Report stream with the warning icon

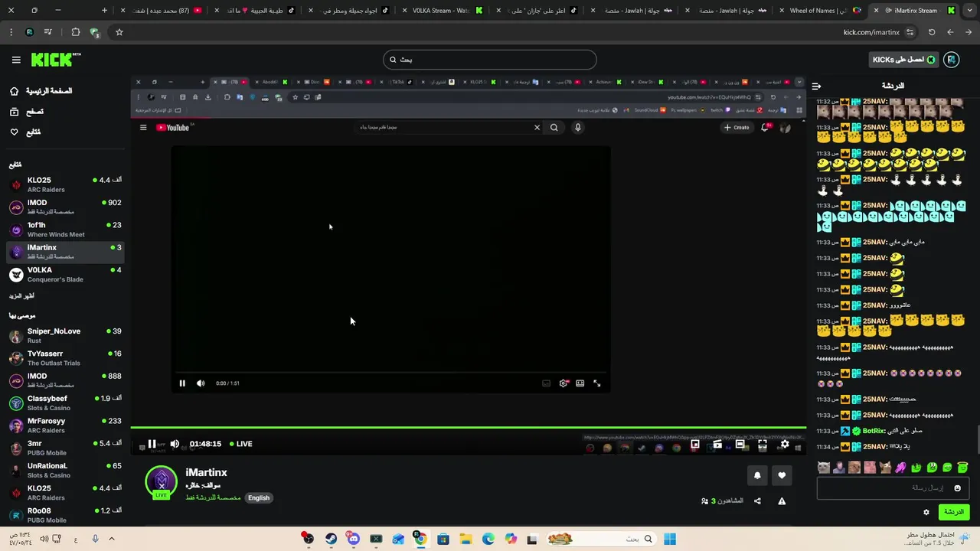pyautogui.click(x=782, y=501)
